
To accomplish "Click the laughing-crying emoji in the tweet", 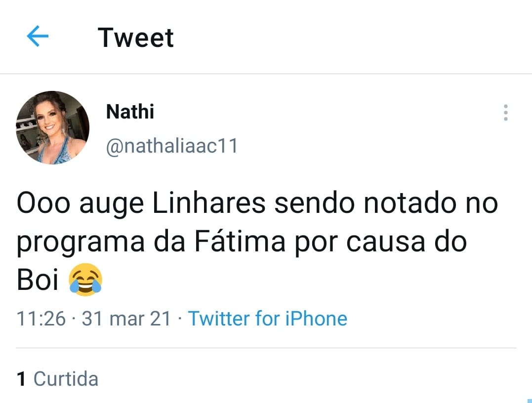I will click(85, 280).
